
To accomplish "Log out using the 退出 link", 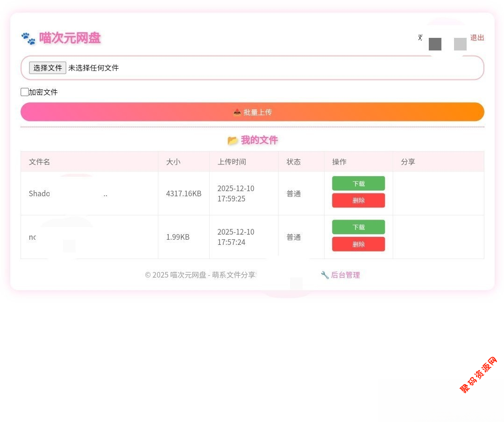I will tap(477, 38).
